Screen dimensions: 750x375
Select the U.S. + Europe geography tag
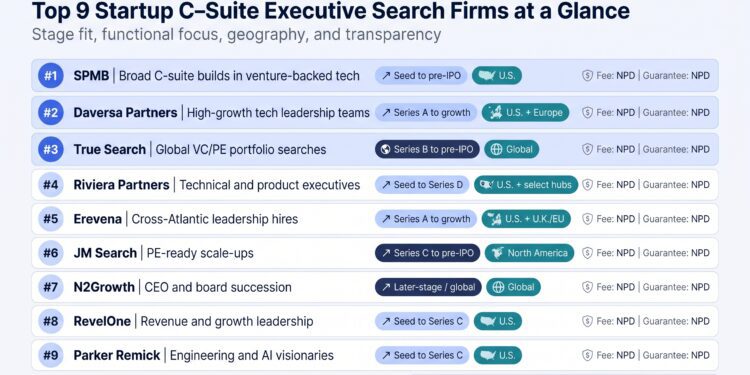525,112
